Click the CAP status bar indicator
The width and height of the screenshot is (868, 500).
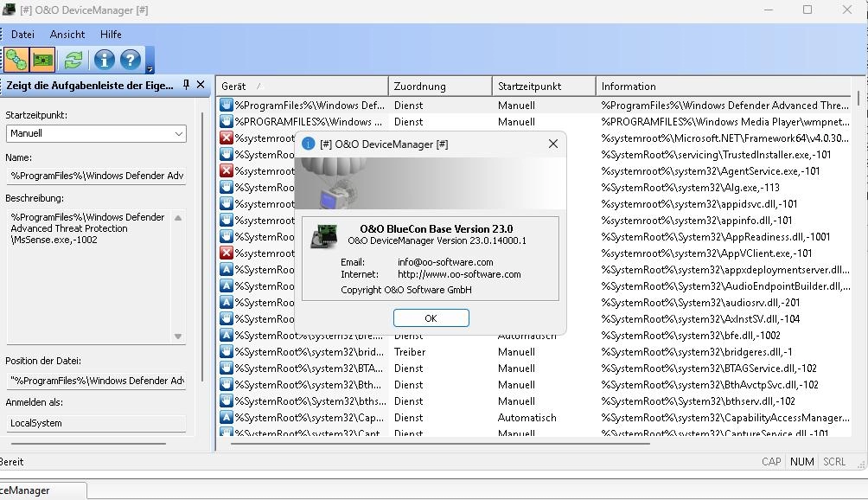click(771, 462)
